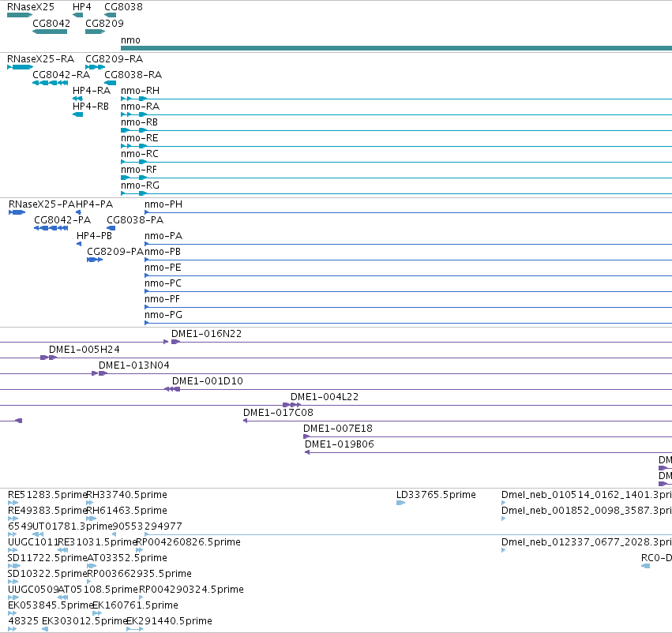Screen dimensions: 672x633
Task: Click the CG8209 gene label
Action: (104, 23)
